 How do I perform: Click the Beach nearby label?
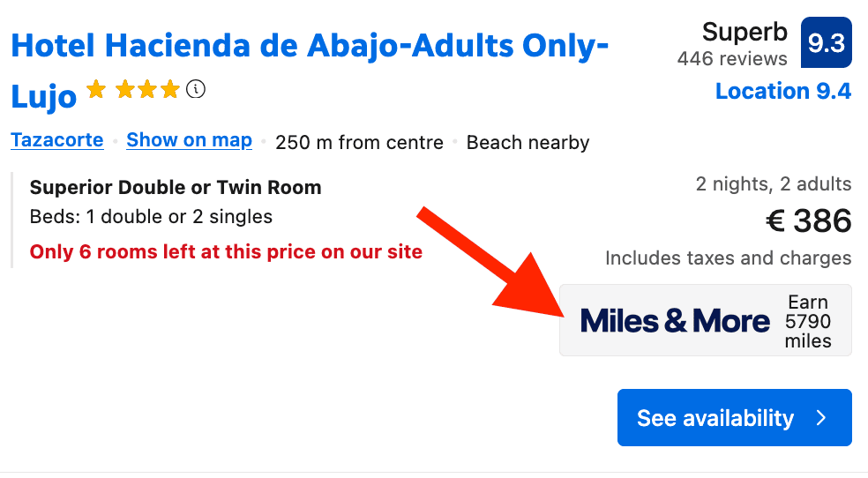[528, 143]
